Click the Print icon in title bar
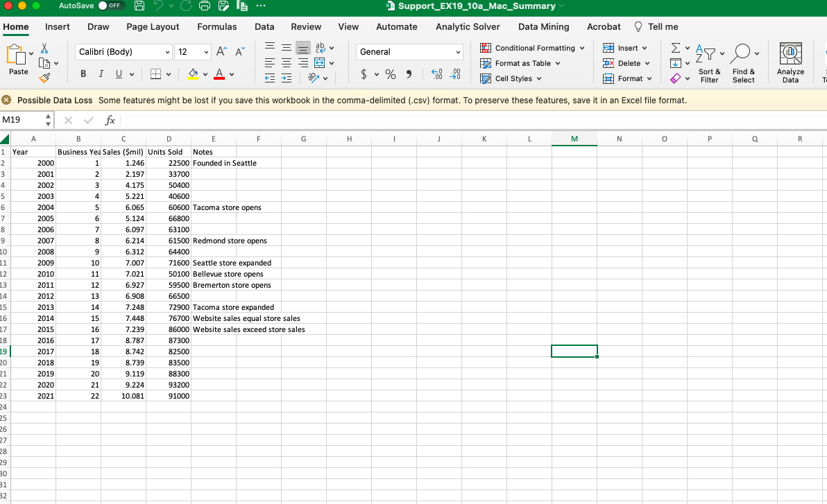This screenshot has width=827, height=504. tap(205, 6)
